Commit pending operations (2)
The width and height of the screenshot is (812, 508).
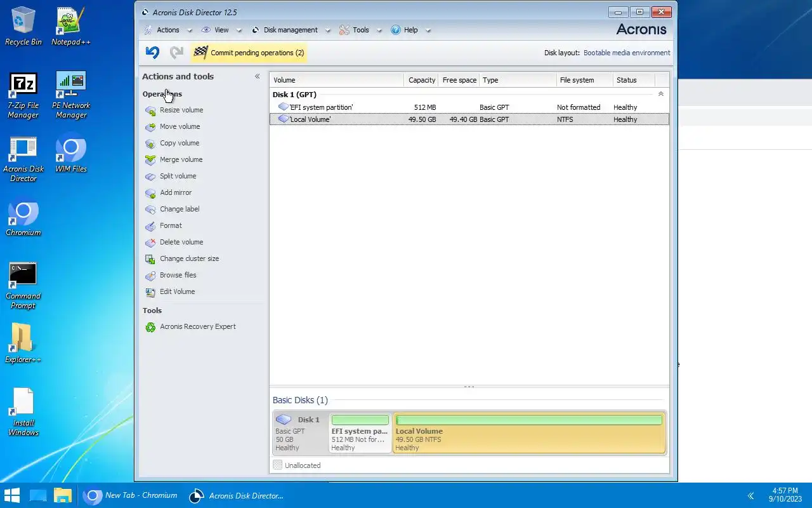click(249, 53)
